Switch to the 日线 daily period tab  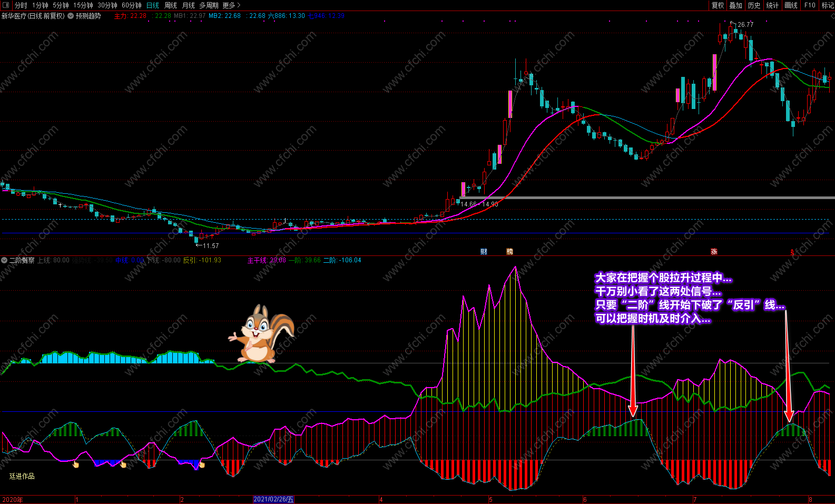[x=153, y=5]
